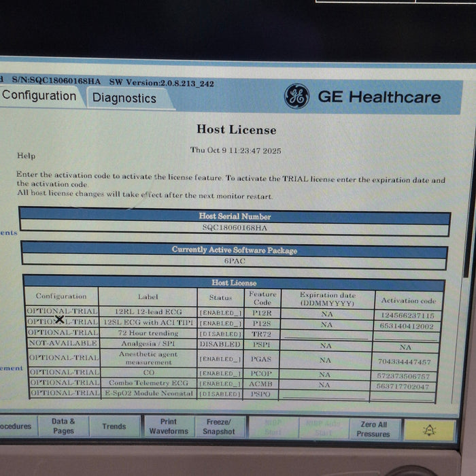Toggle E-SpO2 Module Neonatal status
476x476 pixels.
point(220,394)
